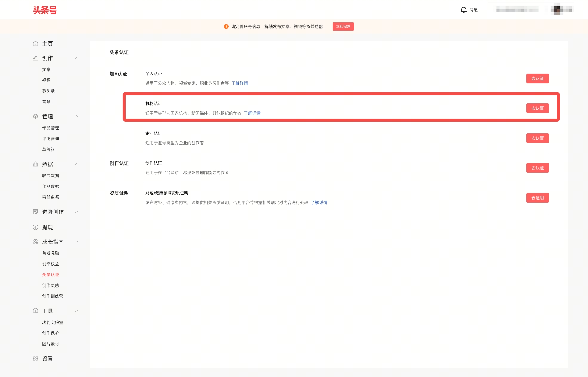Open 作品管理 in the sidebar
The image size is (588, 377).
point(50,128)
